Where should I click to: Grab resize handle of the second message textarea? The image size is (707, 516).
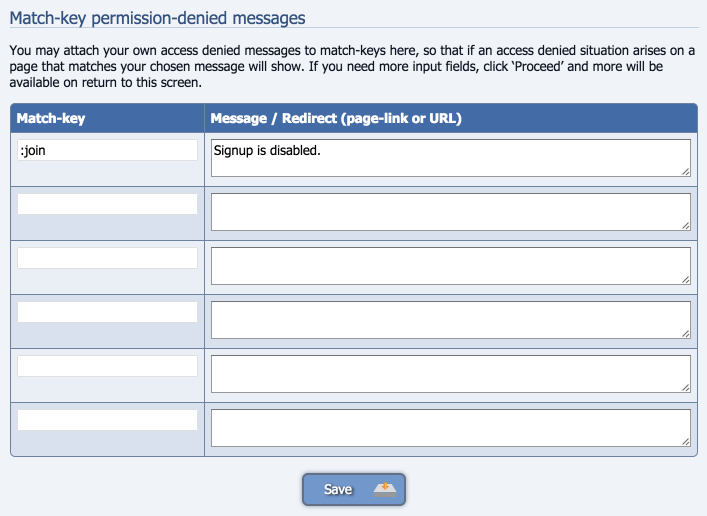(x=686, y=226)
